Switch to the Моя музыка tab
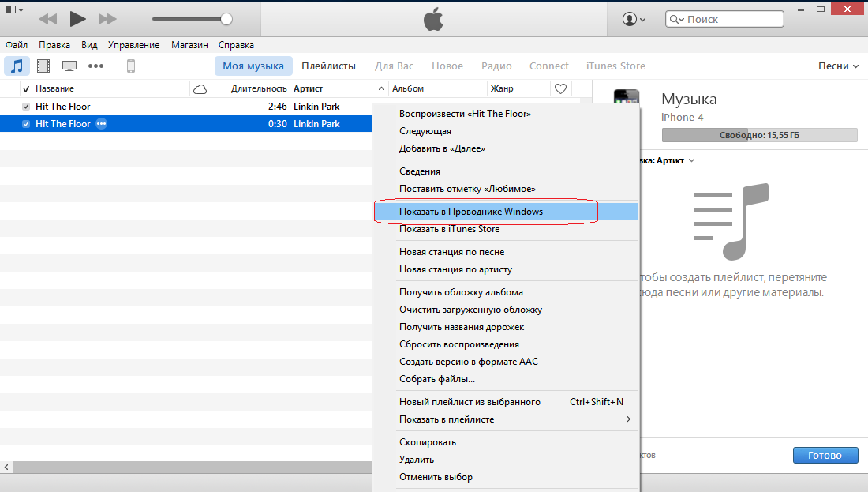 [x=253, y=66]
